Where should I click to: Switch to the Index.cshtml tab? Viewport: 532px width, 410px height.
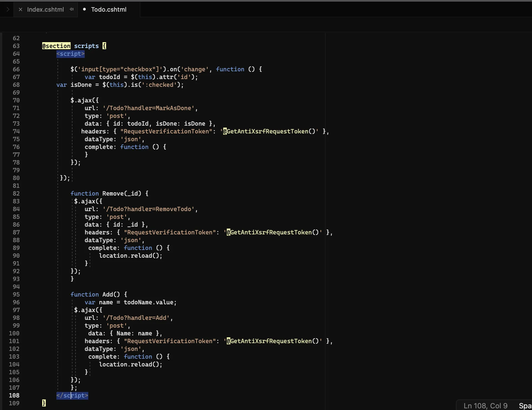(x=46, y=9)
